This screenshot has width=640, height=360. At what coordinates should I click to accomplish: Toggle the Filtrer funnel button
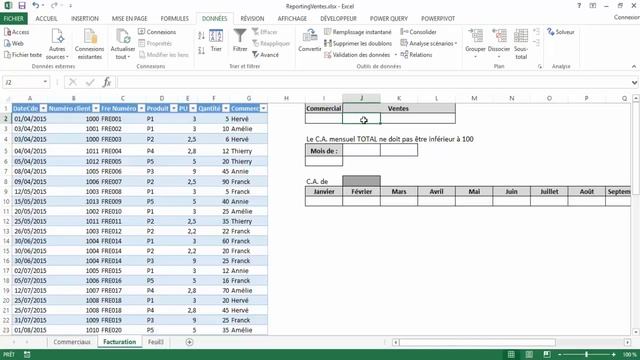(240, 41)
